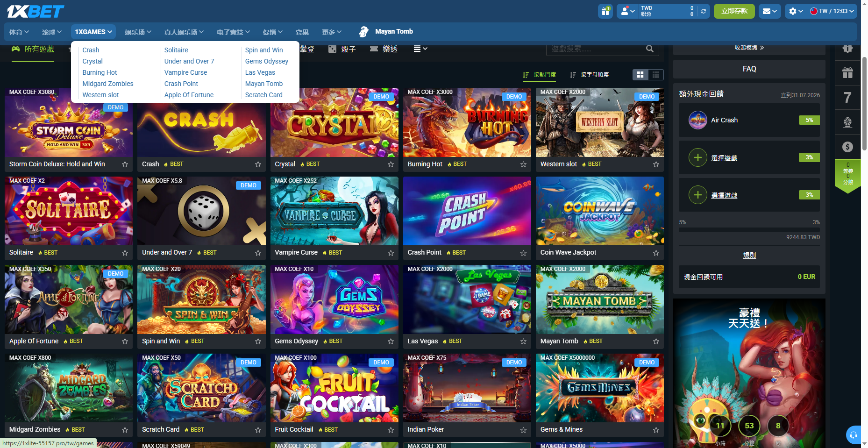
Task: Open the Las Vegas game thumbnail
Action: [467, 299]
